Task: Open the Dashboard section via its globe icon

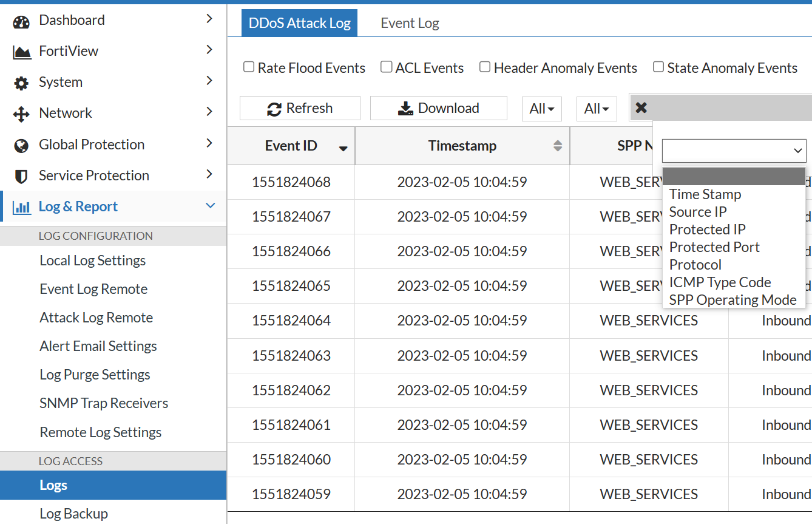Action: coord(21,19)
